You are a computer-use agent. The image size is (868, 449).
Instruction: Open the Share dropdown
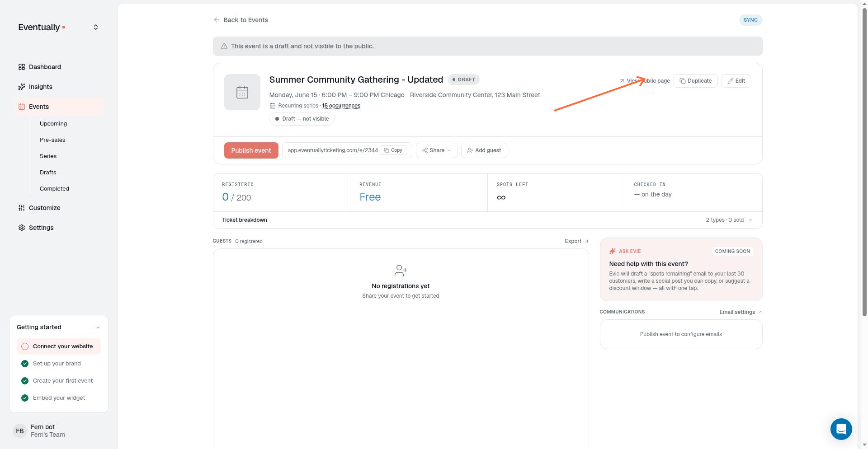click(x=436, y=150)
